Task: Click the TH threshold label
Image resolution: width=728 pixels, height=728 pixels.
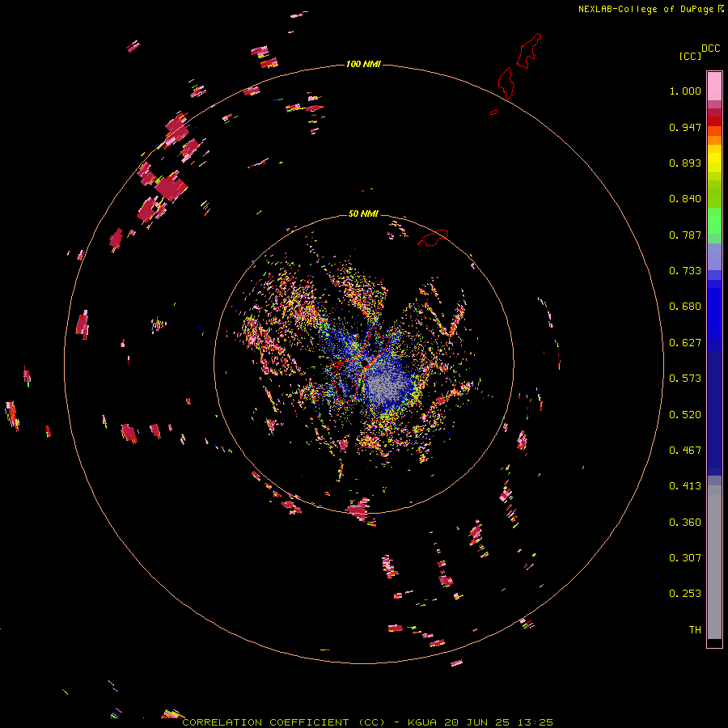Action: [x=695, y=630]
